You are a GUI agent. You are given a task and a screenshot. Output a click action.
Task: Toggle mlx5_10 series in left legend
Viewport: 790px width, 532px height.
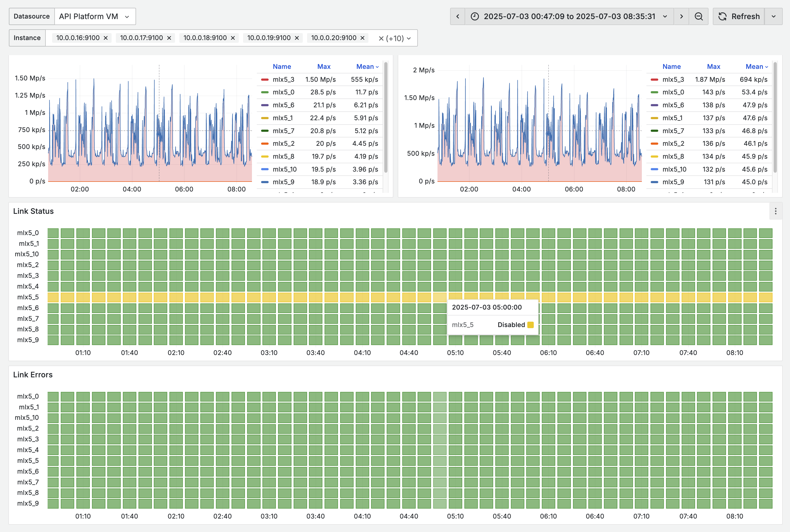(284, 169)
